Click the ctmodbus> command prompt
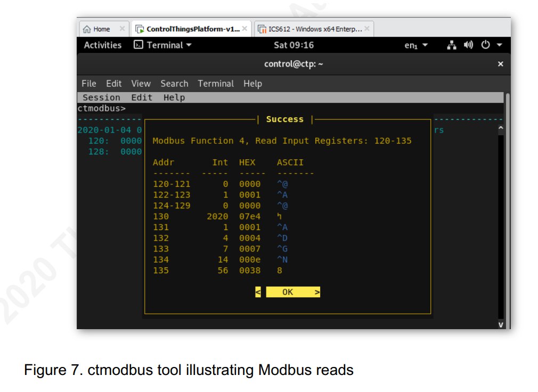The height and width of the screenshot is (392, 538). point(102,108)
